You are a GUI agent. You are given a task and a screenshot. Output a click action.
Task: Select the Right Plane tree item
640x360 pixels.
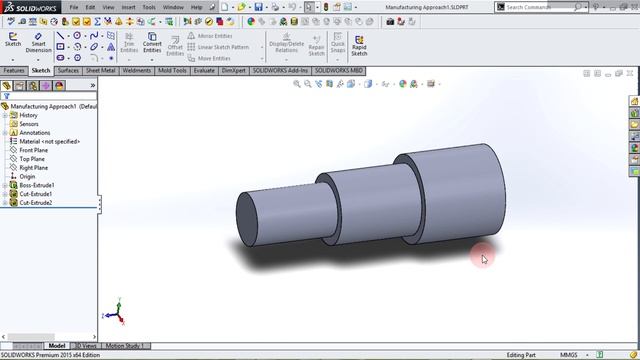click(33, 168)
